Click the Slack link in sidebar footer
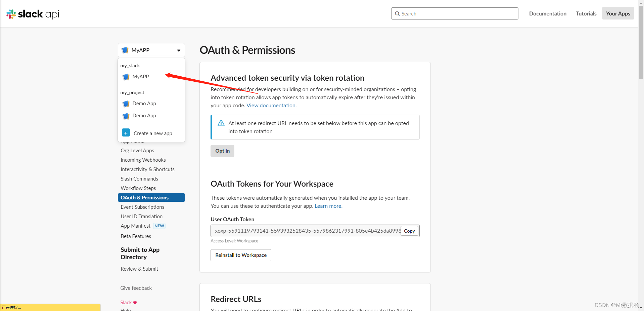The image size is (644, 311). [126, 303]
